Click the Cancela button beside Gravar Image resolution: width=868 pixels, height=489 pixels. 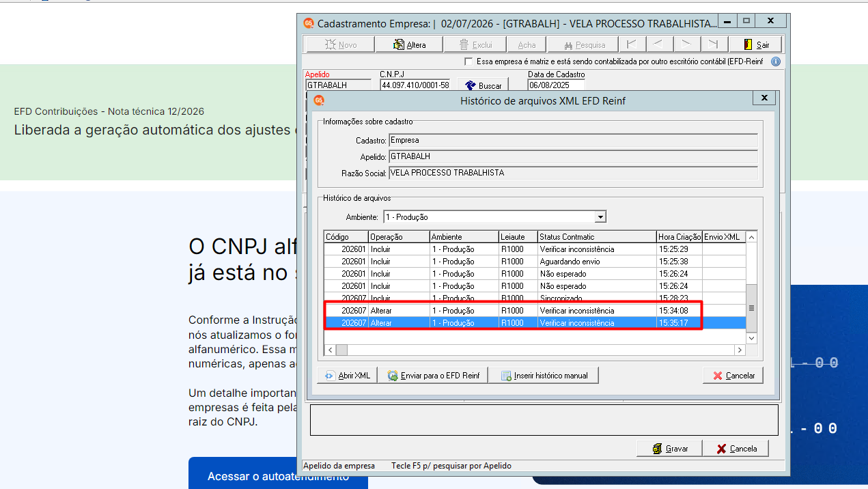pyautogui.click(x=736, y=449)
